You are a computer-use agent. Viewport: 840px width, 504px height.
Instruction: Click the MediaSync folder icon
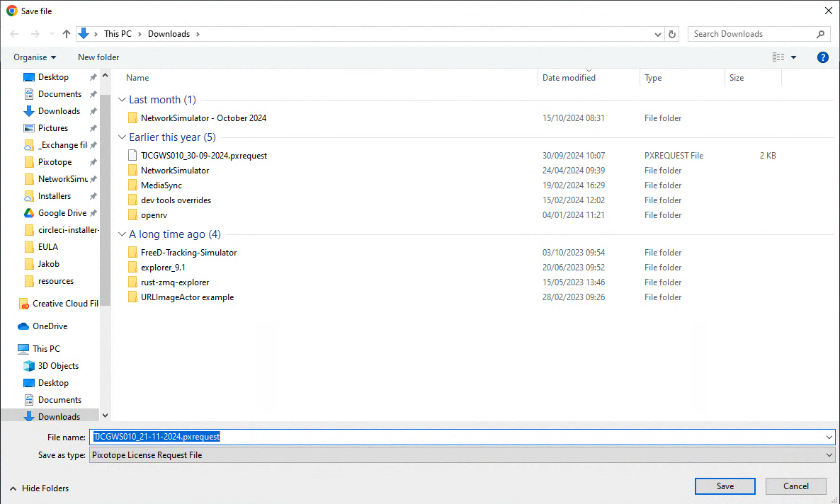[x=132, y=185]
